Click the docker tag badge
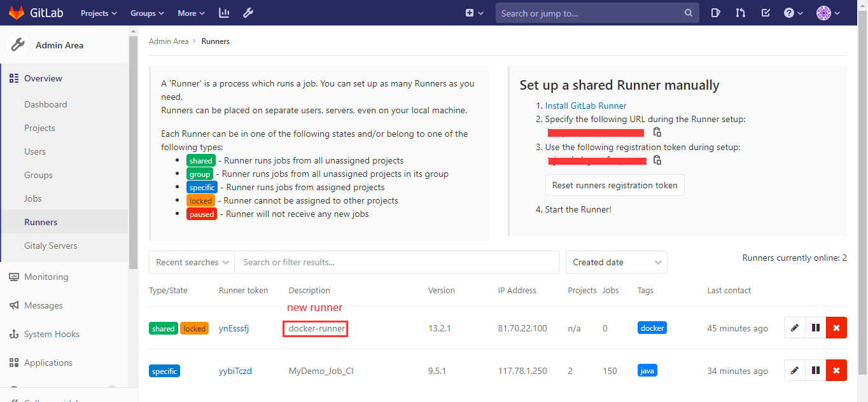Screen dimensions: 868x402 652,328
